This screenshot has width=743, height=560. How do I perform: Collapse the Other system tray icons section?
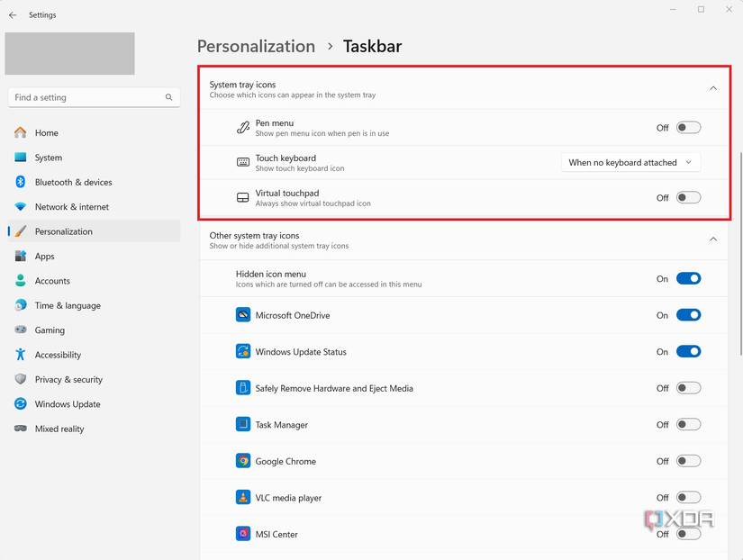(x=713, y=239)
